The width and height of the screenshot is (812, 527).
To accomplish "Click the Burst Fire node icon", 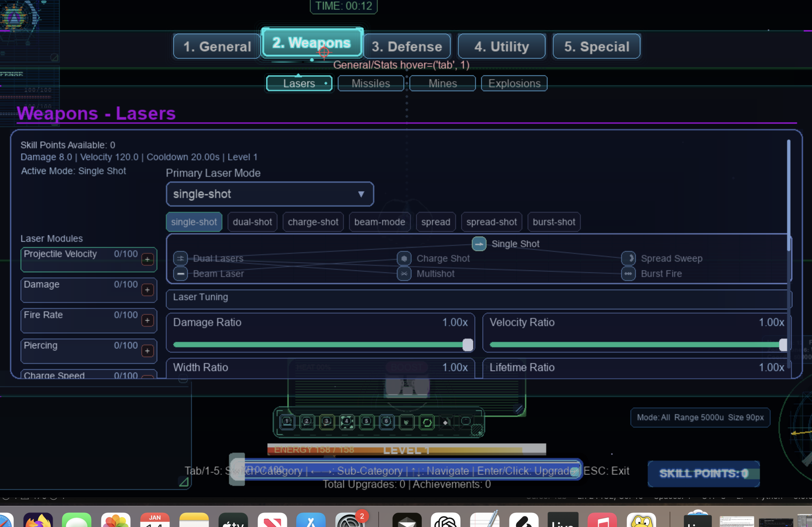I will (628, 274).
